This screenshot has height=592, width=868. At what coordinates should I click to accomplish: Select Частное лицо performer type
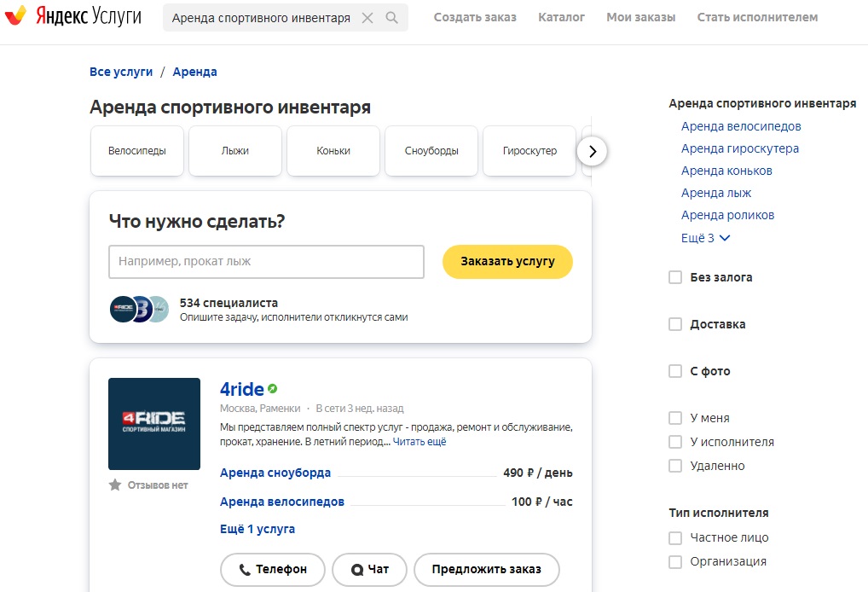[675, 537]
